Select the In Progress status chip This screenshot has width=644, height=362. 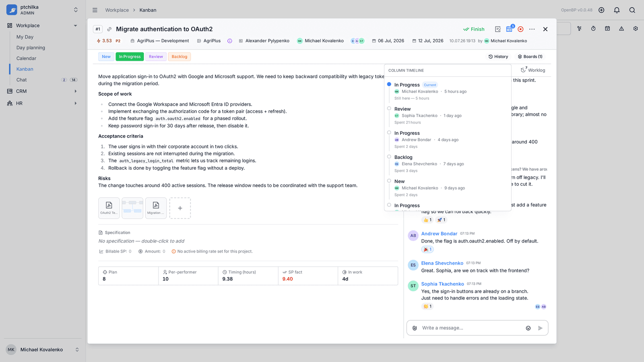pyautogui.click(x=130, y=57)
